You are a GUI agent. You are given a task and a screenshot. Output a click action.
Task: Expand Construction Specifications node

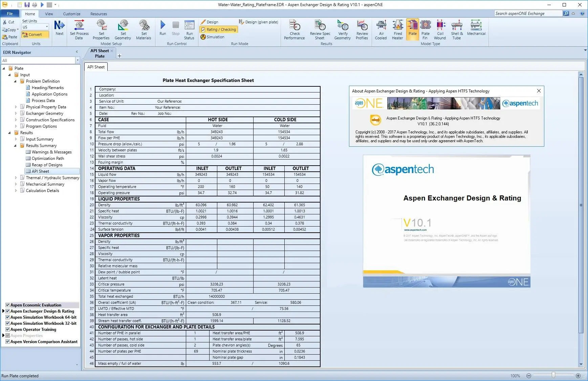coord(16,120)
